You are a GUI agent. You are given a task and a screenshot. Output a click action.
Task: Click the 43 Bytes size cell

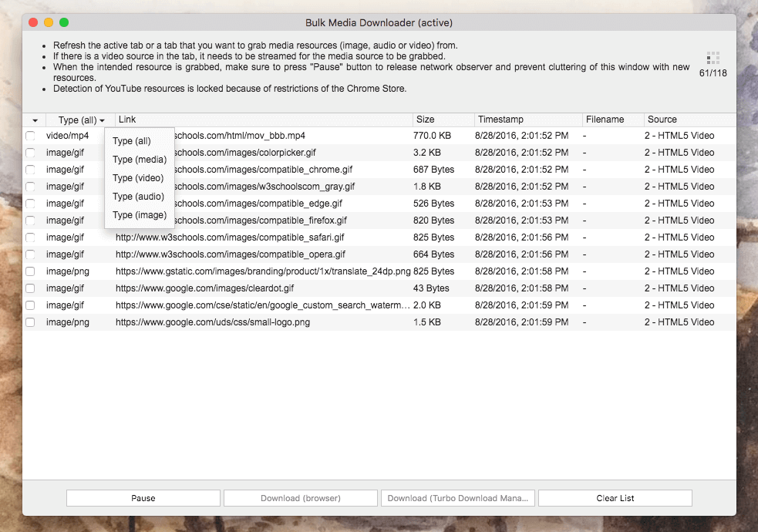(431, 288)
